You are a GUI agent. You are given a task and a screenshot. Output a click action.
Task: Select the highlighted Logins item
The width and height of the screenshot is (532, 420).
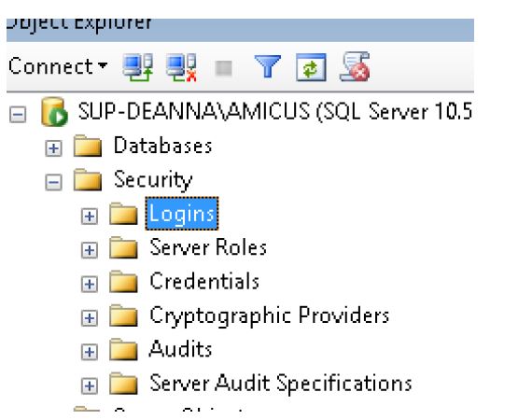pos(182,214)
